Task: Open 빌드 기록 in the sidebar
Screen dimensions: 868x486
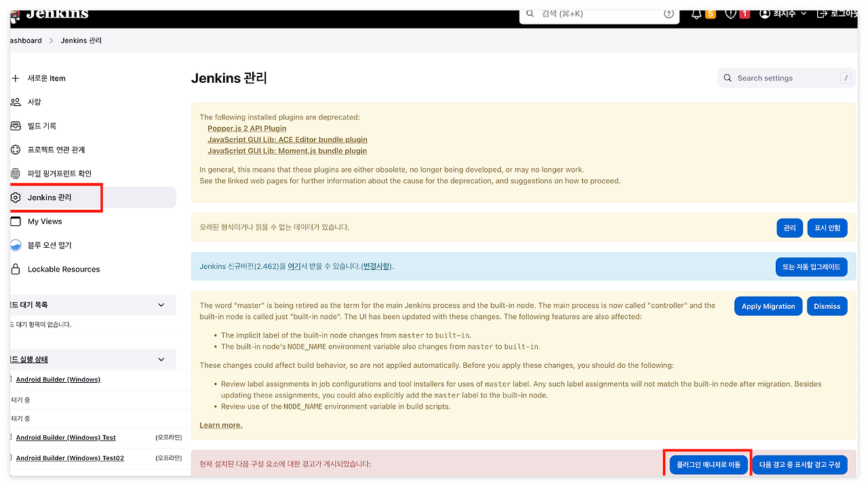Action: pyautogui.click(x=42, y=126)
